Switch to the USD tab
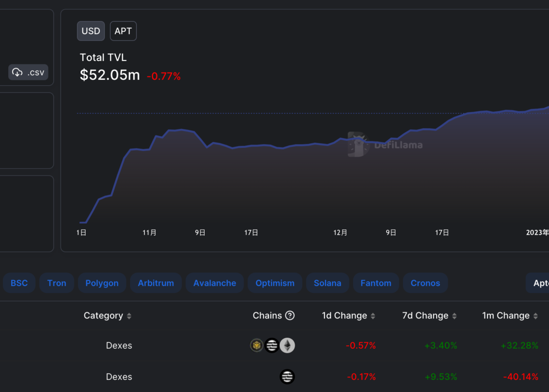Image resolution: width=549 pixels, height=392 pixels. (x=91, y=31)
